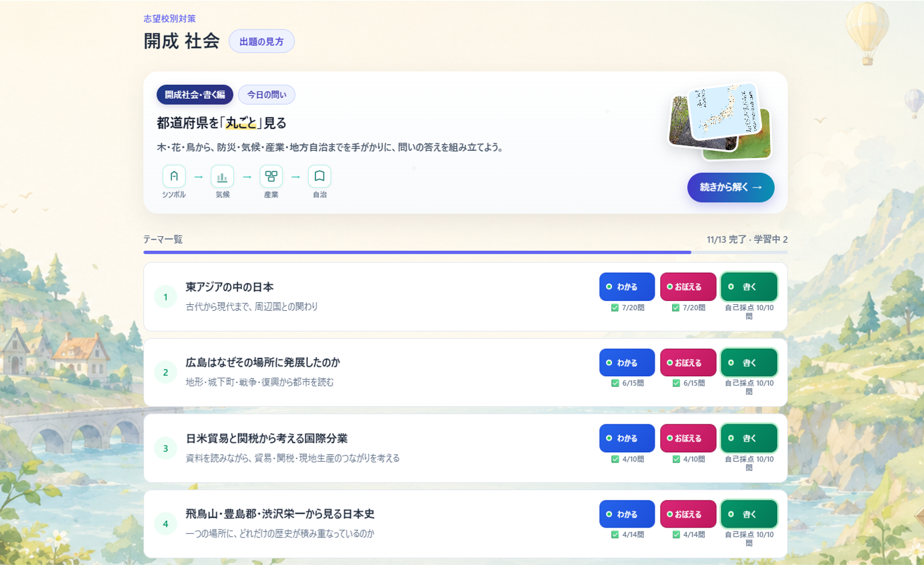This screenshot has height=565, width=924.
Task: Click わかる for 飛鳥山・豊島郡・渋沢栄一 theme
Action: pyautogui.click(x=627, y=514)
